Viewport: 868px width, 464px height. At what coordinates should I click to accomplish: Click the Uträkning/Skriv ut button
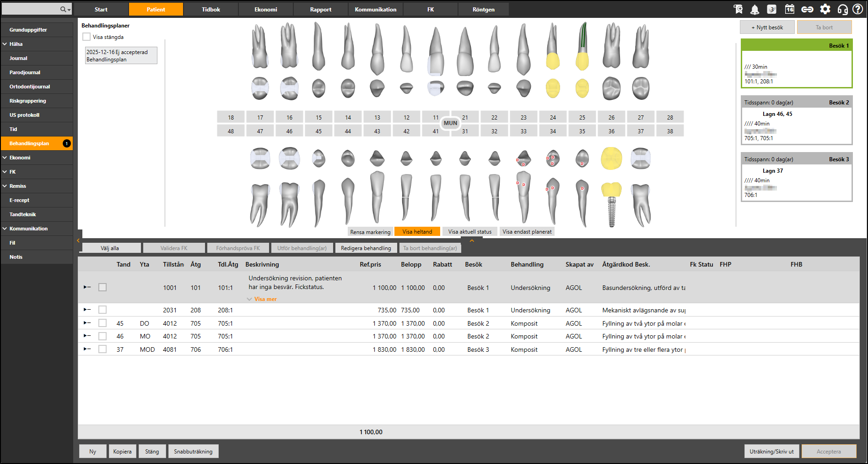coord(771,452)
